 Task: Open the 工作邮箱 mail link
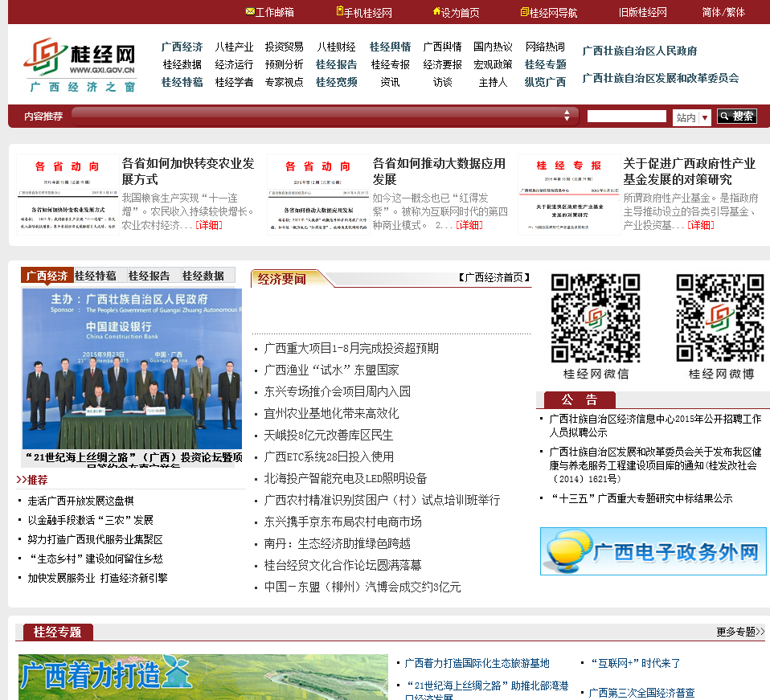pyautogui.click(x=269, y=12)
